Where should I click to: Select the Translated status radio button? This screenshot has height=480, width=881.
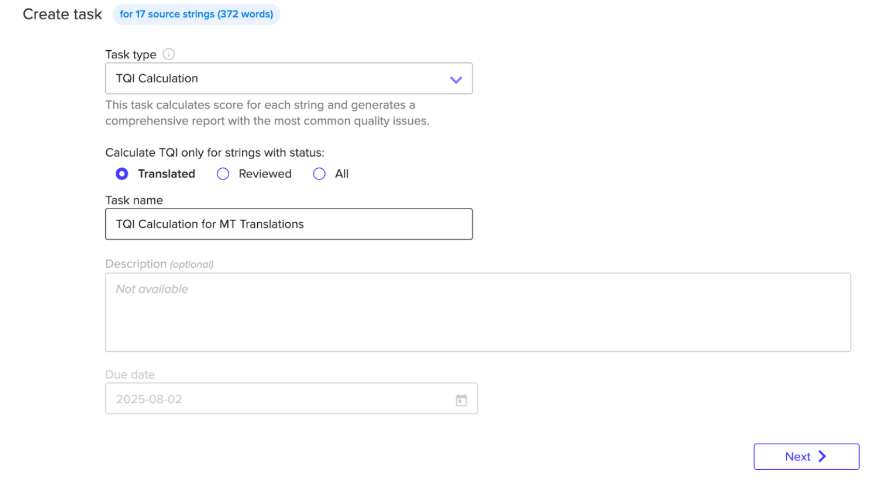click(x=122, y=174)
